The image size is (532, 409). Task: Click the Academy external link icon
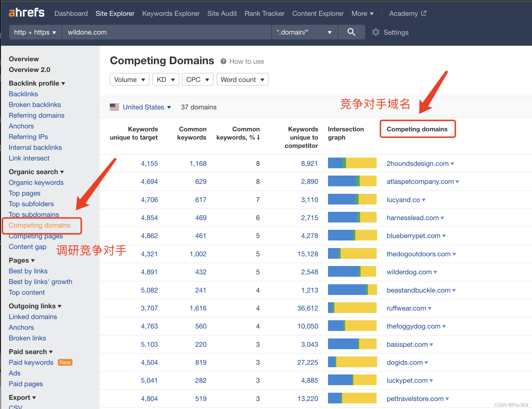[x=424, y=13]
